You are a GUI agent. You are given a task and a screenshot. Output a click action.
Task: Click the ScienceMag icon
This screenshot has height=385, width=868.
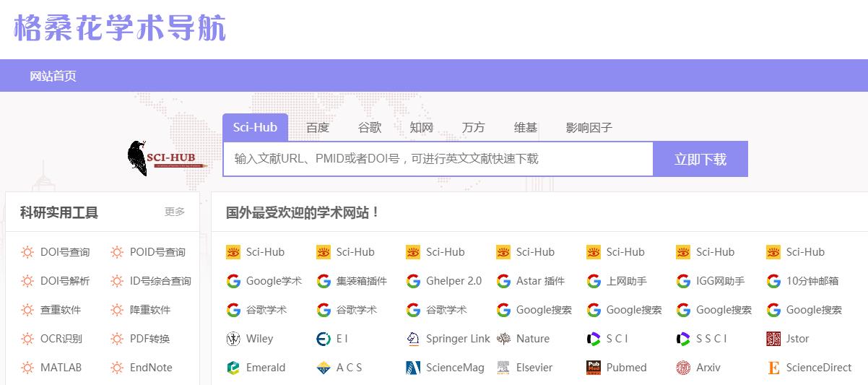point(413,368)
